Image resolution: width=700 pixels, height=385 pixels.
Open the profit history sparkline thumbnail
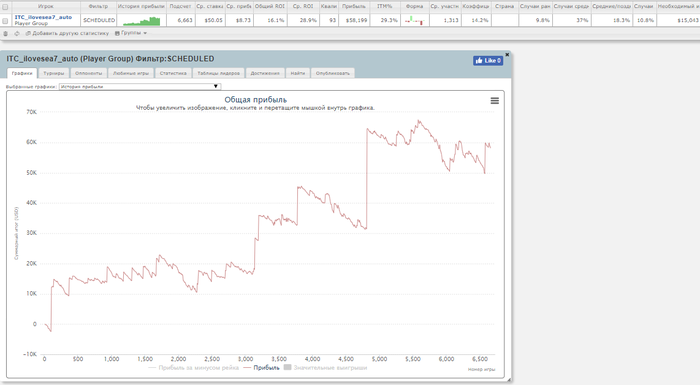coord(142,21)
